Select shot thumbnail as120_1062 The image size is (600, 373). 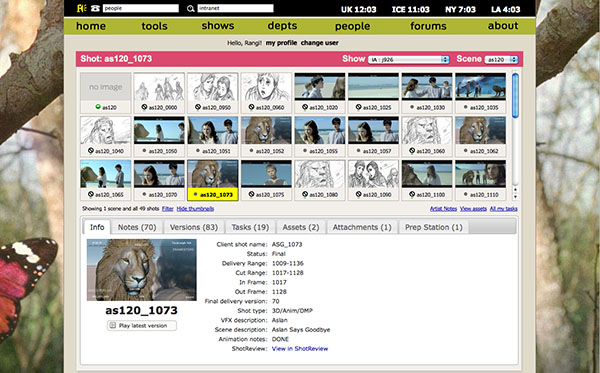[x=481, y=136]
